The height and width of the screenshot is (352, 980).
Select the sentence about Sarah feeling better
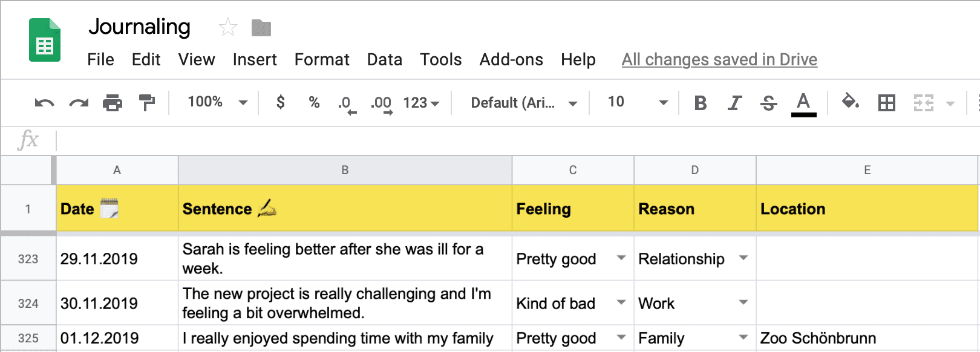[x=345, y=258]
